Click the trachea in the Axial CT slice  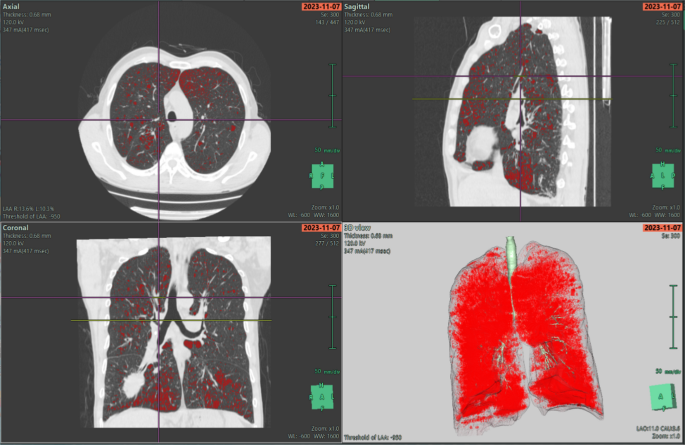pyautogui.click(x=172, y=116)
